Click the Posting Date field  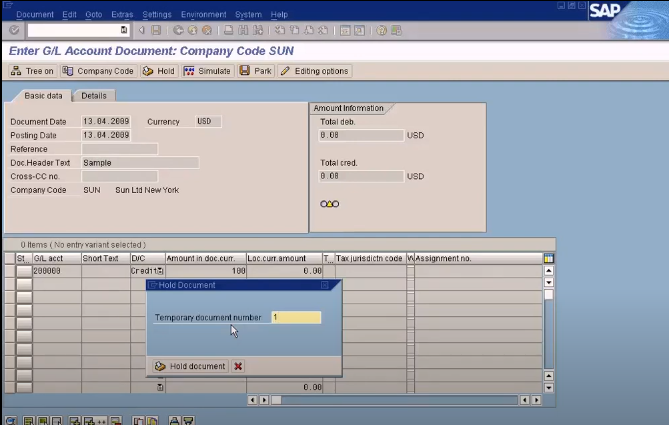click(106, 135)
